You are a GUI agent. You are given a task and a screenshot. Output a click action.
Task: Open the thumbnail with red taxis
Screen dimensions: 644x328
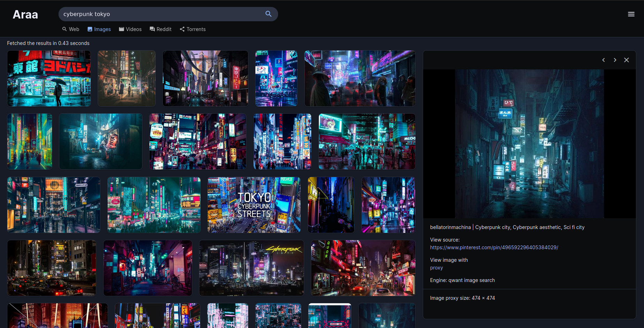click(x=52, y=268)
